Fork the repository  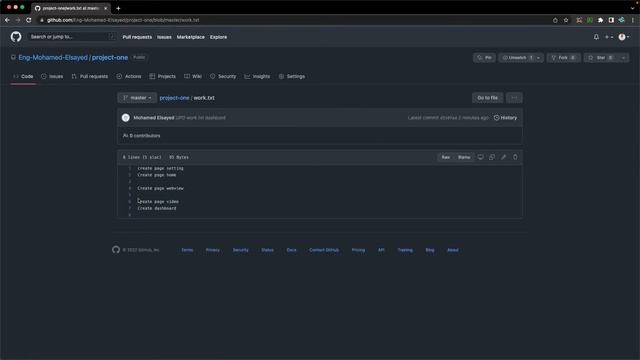[x=564, y=58]
